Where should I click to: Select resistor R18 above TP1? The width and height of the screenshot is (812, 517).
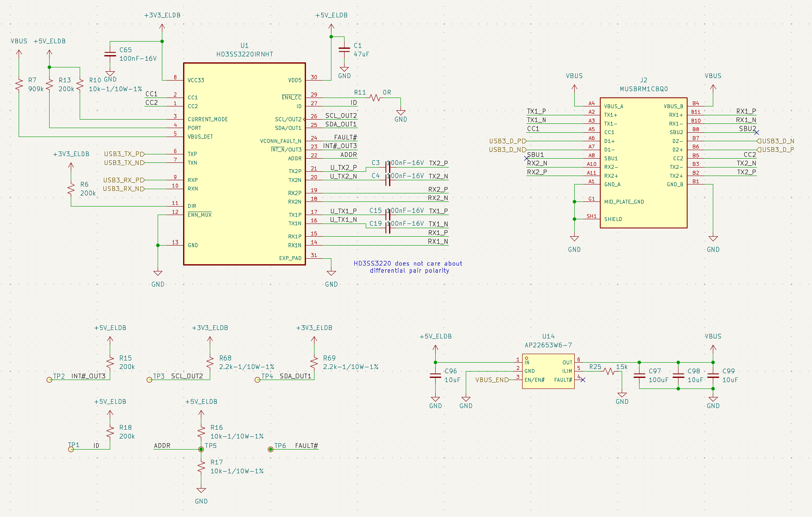tap(110, 432)
